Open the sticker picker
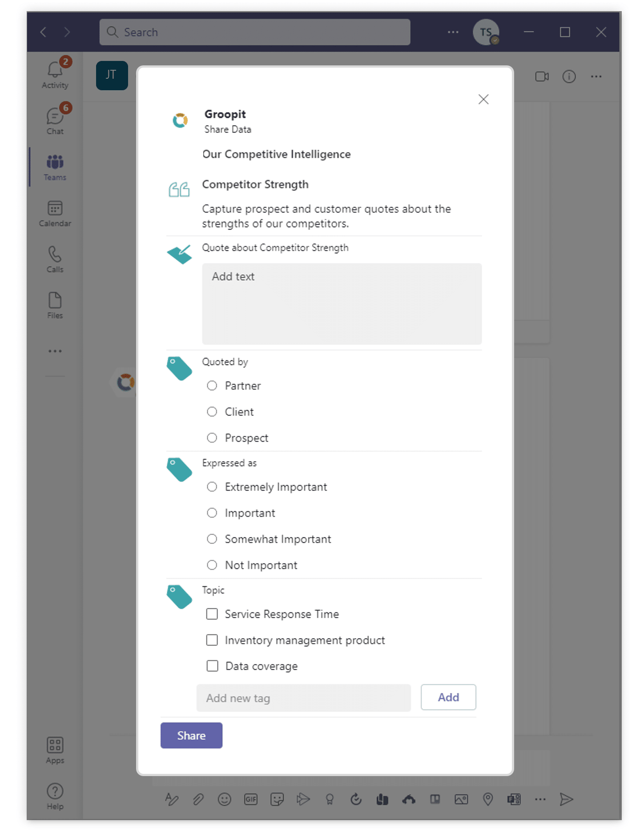 tap(277, 800)
